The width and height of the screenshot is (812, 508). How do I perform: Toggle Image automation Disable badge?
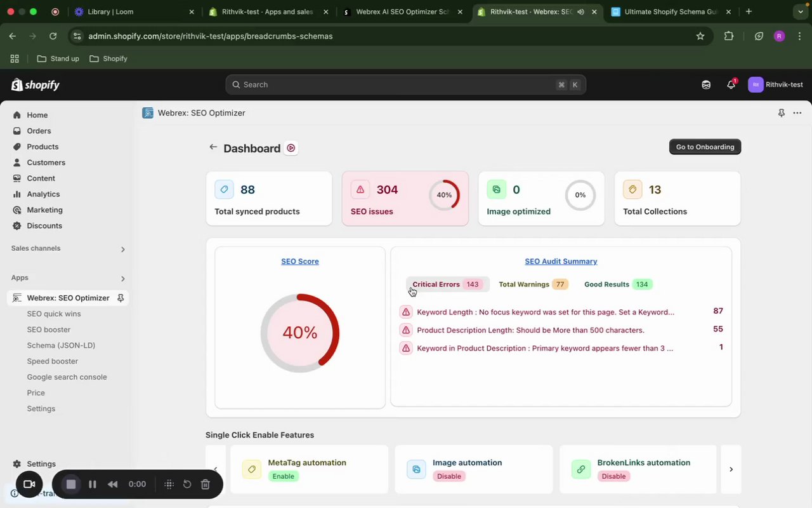pyautogui.click(x=449, y=476)
